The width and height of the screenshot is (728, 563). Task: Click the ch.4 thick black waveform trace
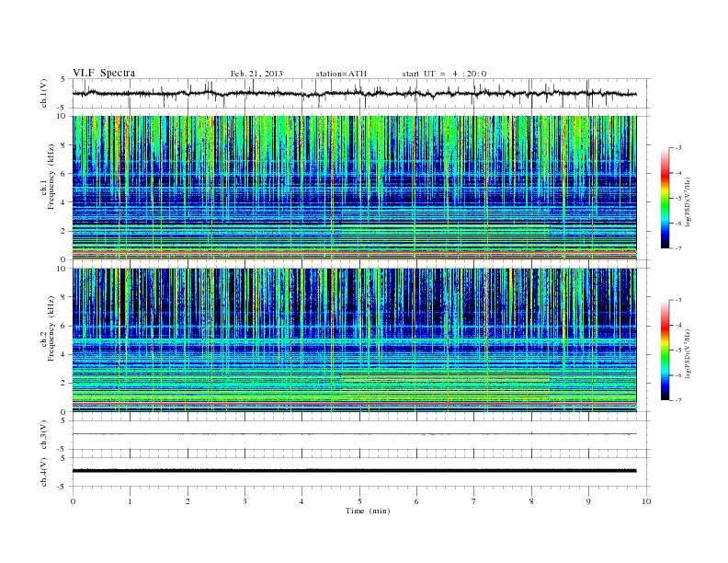[x=355, y=471]
